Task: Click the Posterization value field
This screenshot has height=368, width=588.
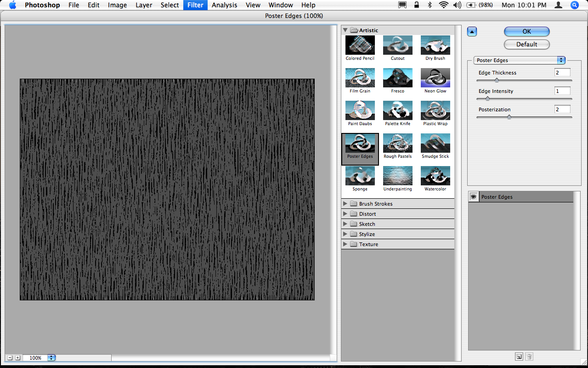Action: (562, 109)
